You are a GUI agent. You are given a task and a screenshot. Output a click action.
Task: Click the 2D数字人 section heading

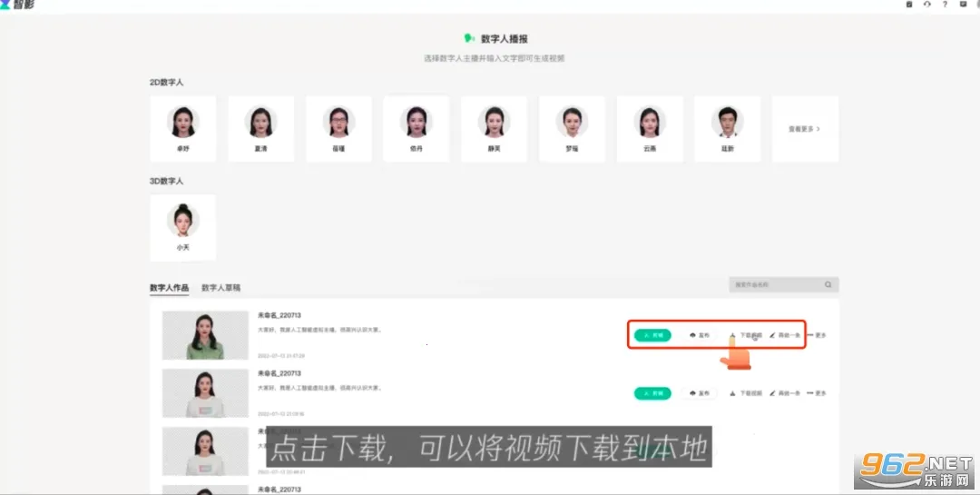[x=166, y=82]
